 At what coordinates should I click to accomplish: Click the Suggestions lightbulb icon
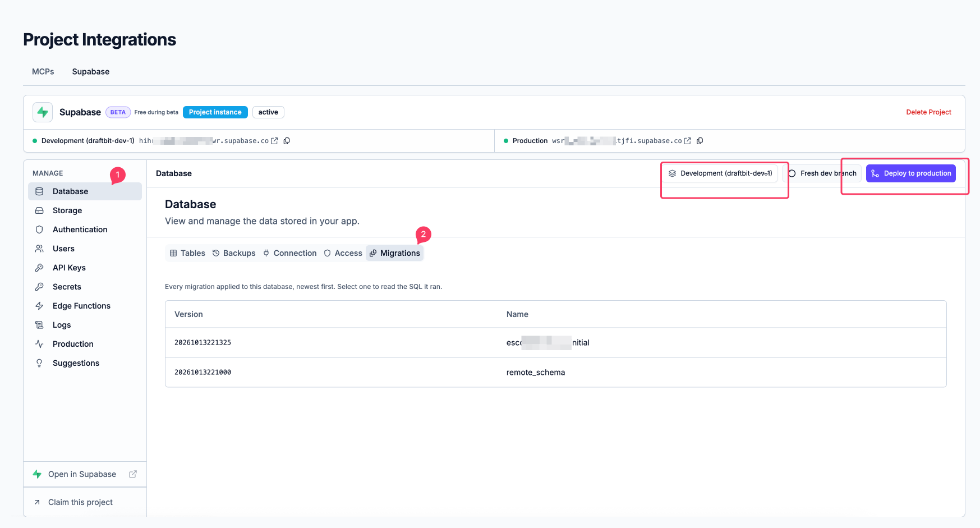pos(39,363)
